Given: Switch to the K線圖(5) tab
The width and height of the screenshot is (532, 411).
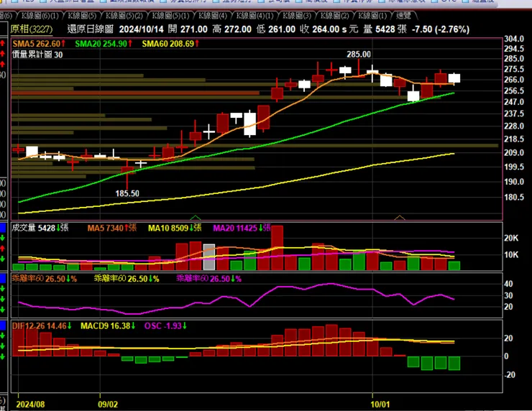Looking at the screenshot, I should pyautogui.click(x=82, y=16).
